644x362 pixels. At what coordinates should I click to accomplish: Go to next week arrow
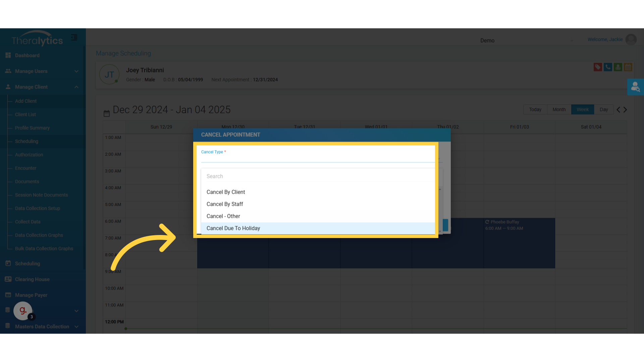625,110
